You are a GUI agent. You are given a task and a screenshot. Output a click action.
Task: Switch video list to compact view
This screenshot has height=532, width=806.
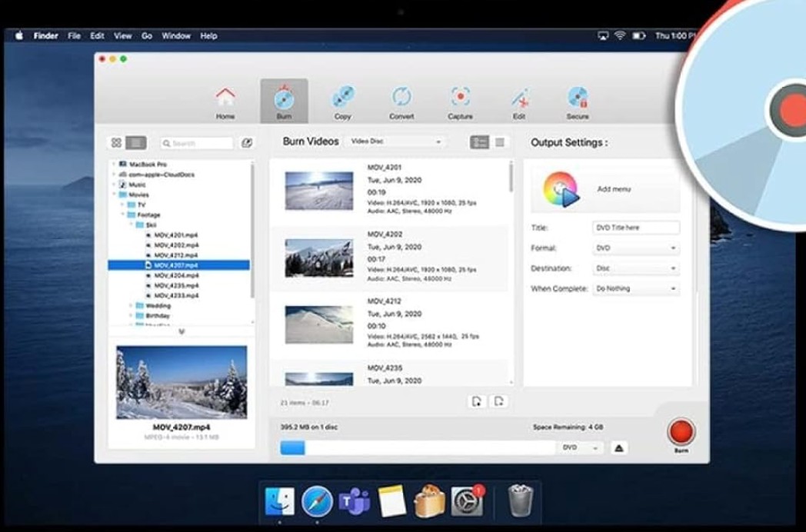click(x=500, y=142)
